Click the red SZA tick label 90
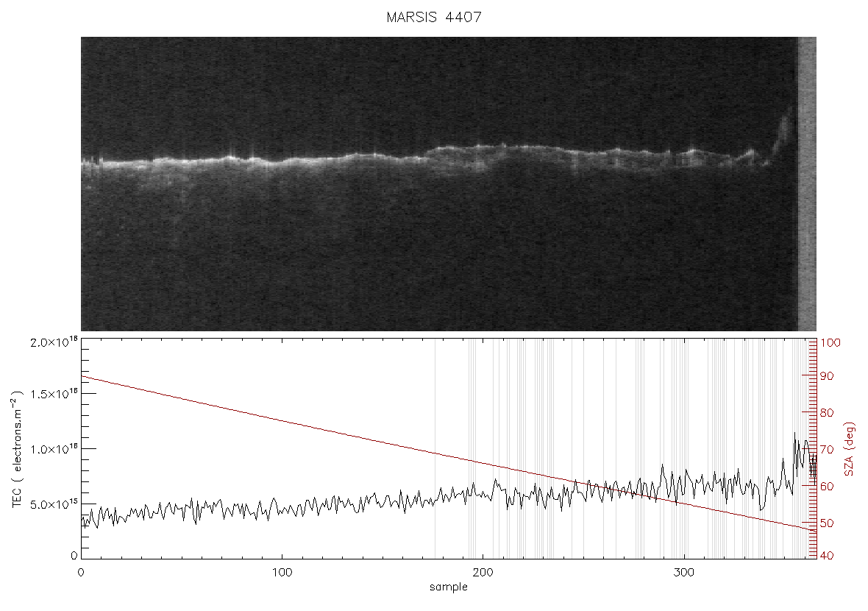Image resolution: width=868 pixels, height=611 pixels. coord(827,376)
